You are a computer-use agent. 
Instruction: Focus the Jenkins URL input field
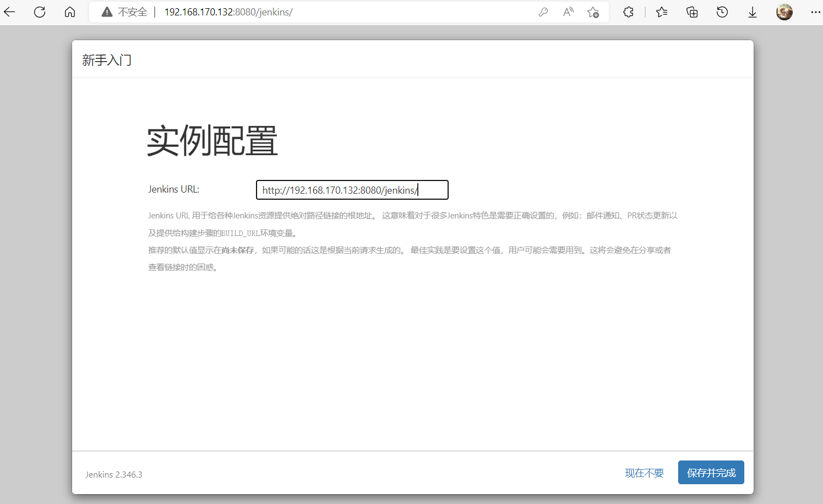pos(352,190)
